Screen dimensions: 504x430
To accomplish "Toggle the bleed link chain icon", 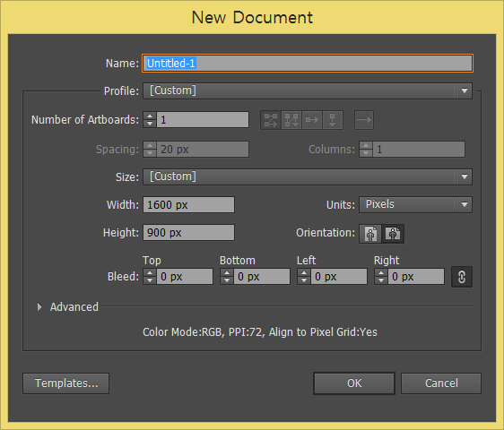I will click(x=462, y=277).
